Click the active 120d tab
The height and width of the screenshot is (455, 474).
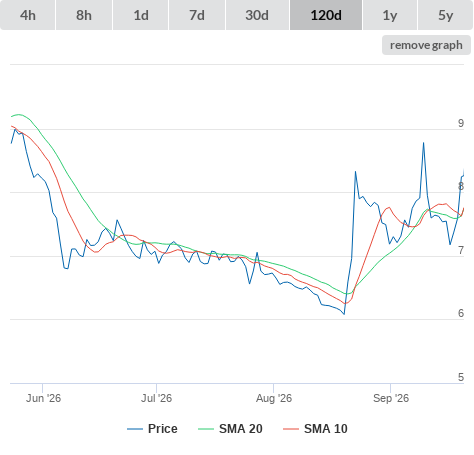click(x=326, y=15)
